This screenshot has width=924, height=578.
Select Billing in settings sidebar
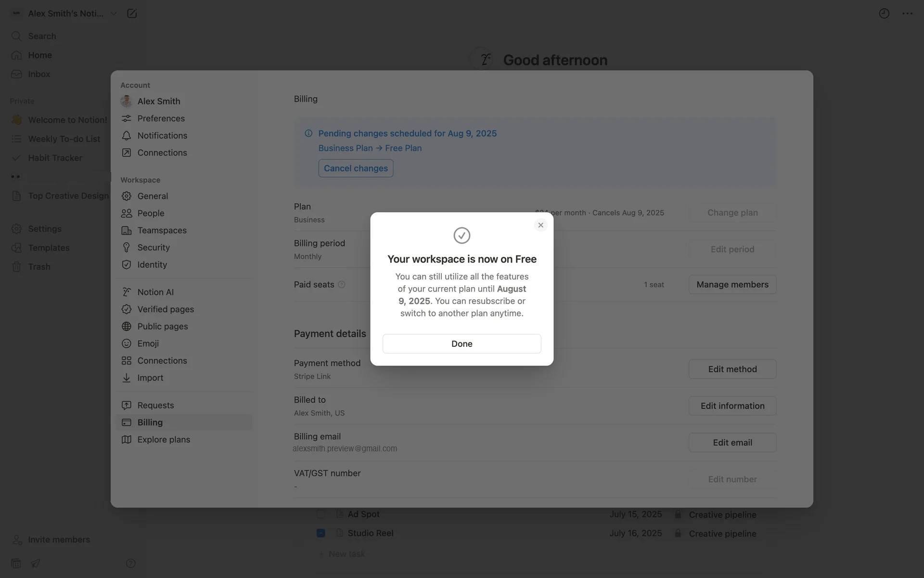pos(184,422)
